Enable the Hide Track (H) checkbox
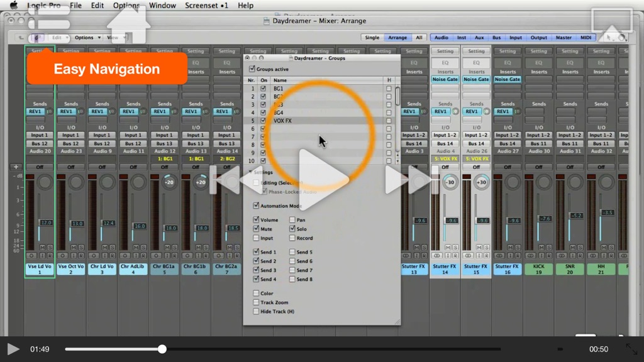Viewport: 644px width, 362px height. point(256,311)
